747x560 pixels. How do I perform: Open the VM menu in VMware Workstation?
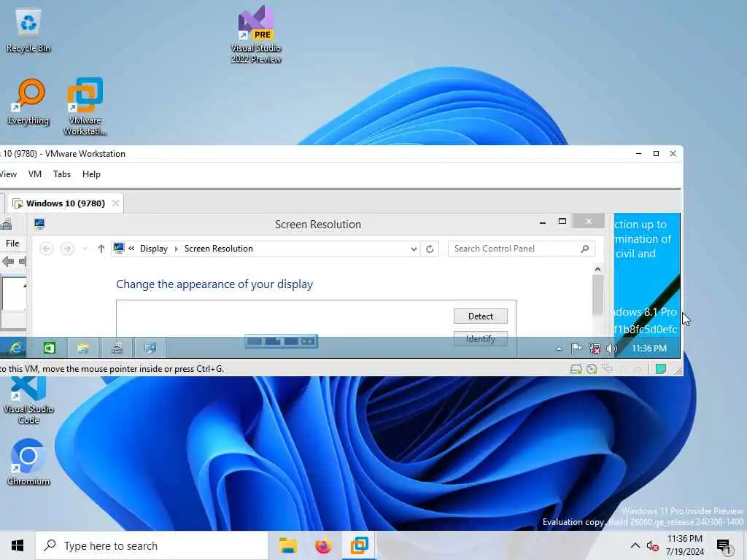35,174
